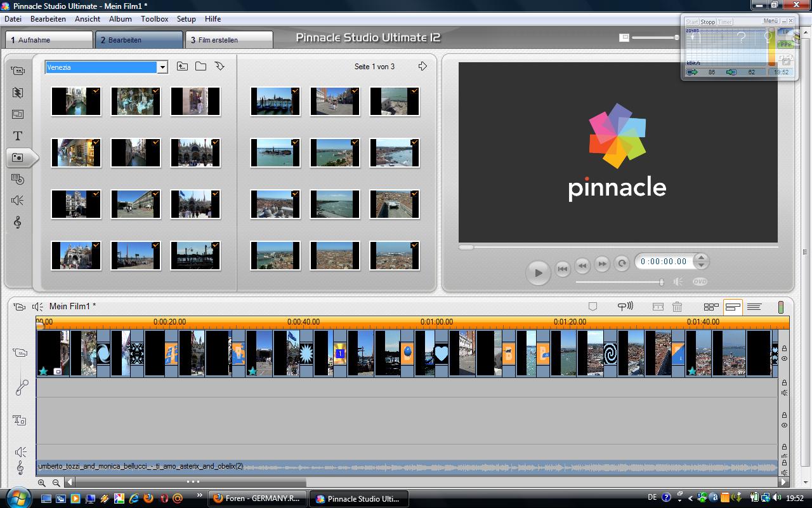Zoom in on the timeline
This screenshot has height=508, width=812.
coord(42,483)
